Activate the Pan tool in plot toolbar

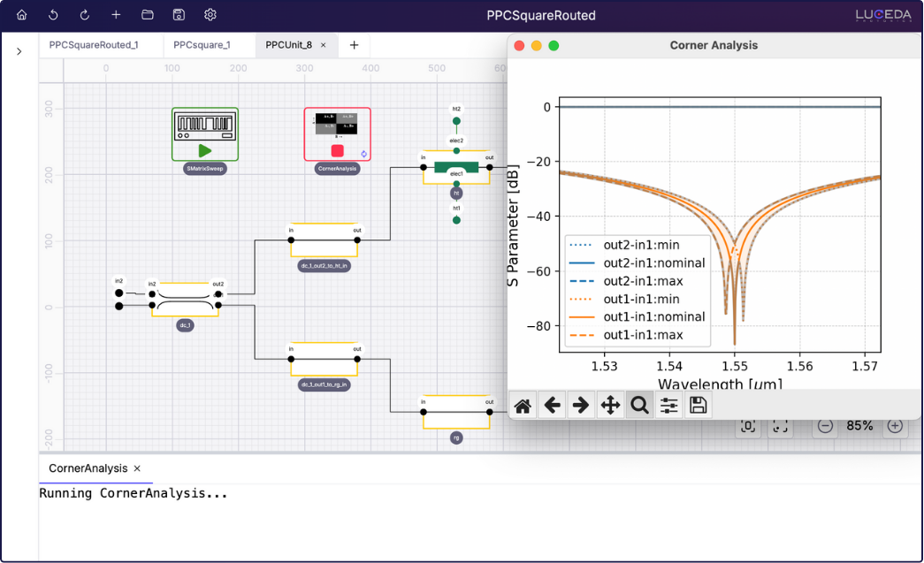(610, 406)
